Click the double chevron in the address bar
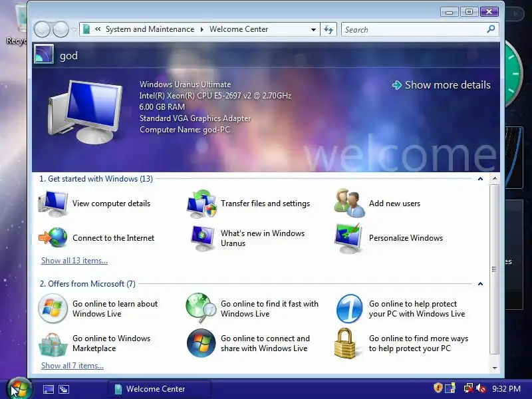The image size is (532, 399). pos(98,29)
